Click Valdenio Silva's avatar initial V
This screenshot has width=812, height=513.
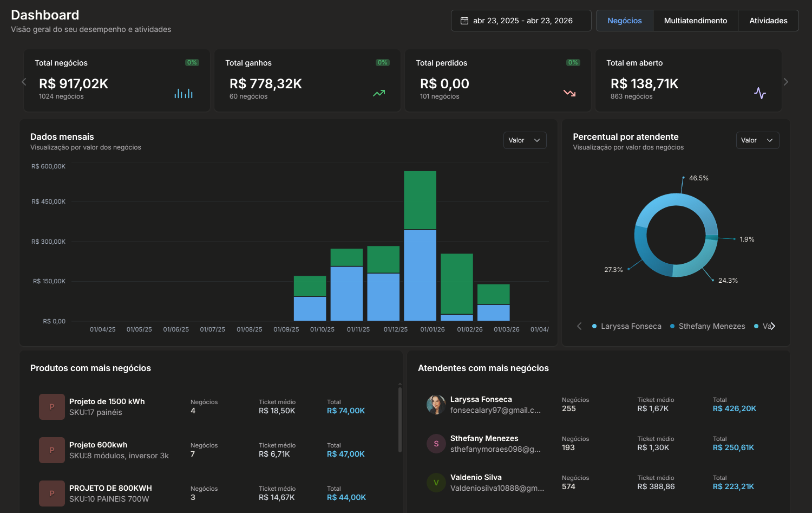coord(436,483)
